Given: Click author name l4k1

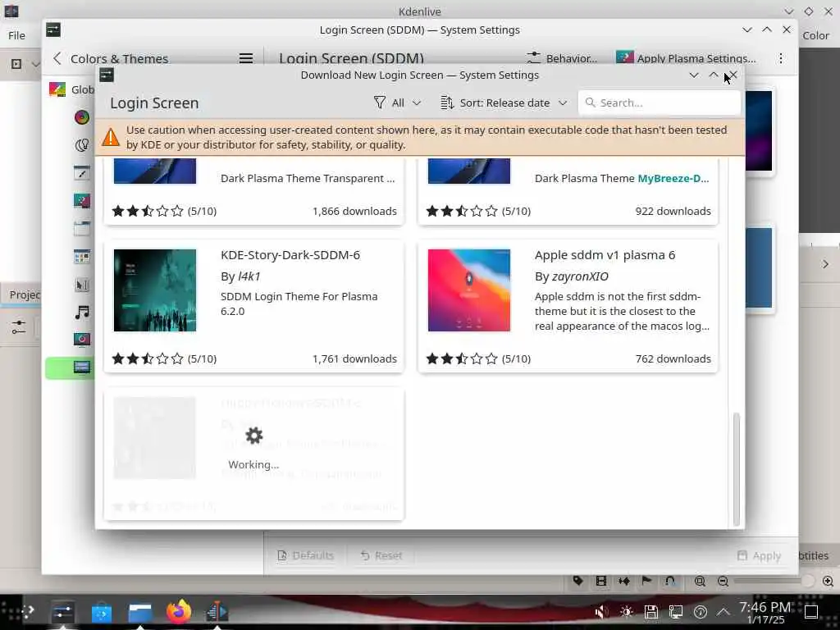Looking at the screenshot, I should point(249,276).
